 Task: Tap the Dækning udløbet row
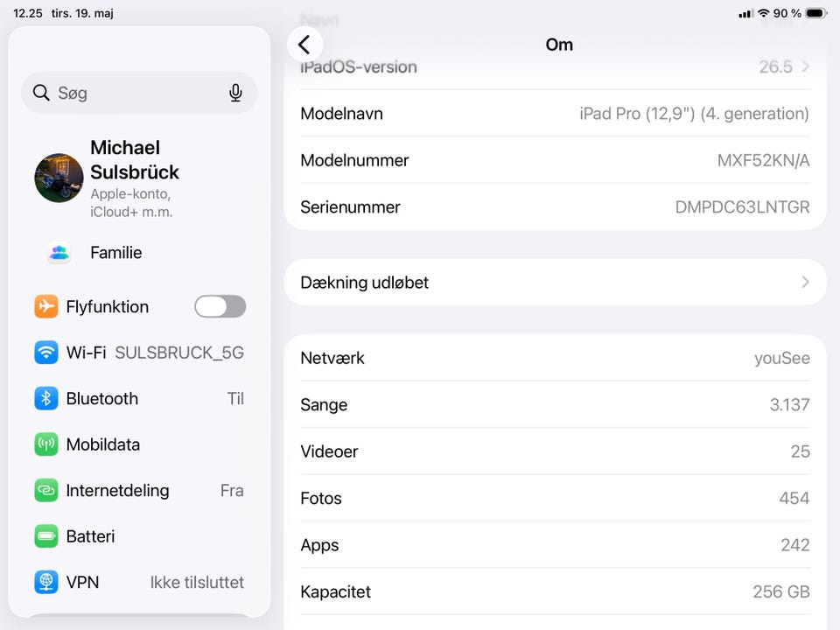tap(555, 283)
